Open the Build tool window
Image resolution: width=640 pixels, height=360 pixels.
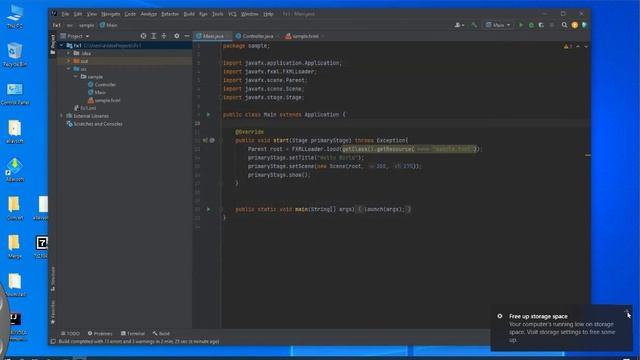161,333
